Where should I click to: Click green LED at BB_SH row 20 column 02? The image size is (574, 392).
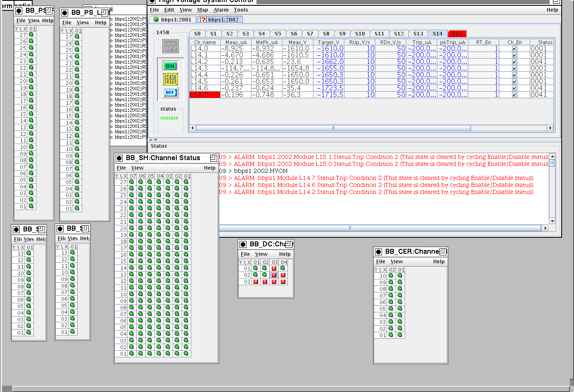click(177, 228)
